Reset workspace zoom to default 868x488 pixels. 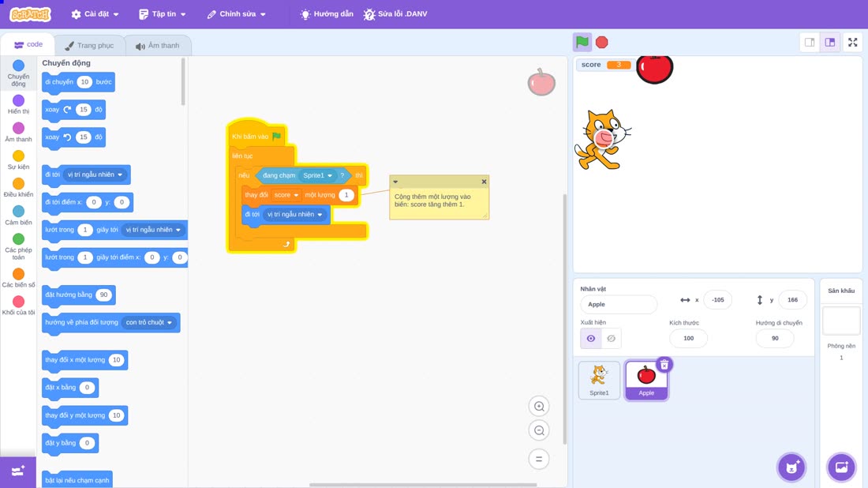[x=539, y=459]
